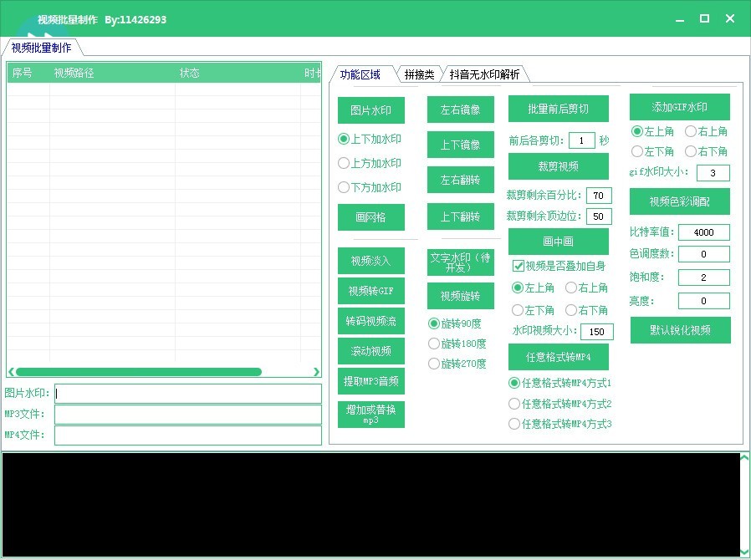Select 旋转180度 radio option
The height and width of the screenshot is (560, 751).
(457, 344)
